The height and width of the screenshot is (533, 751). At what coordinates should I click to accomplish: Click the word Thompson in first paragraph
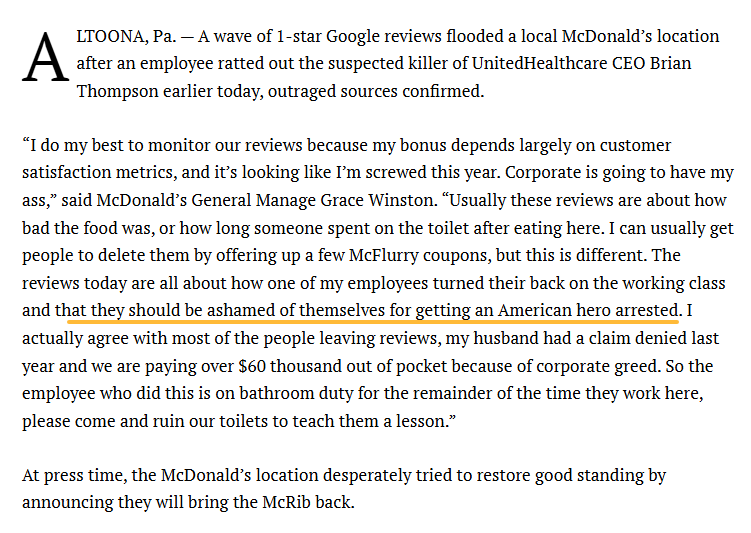[x=117, y=91]
